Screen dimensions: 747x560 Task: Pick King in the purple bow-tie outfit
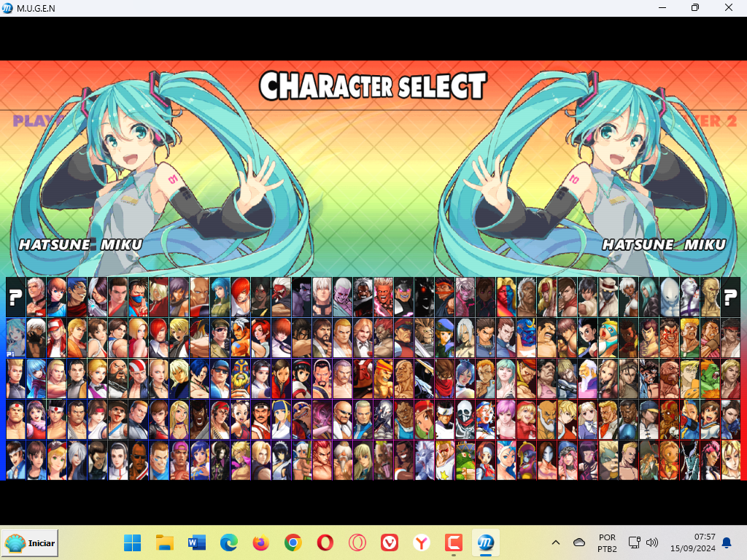[x=98, y=379]
